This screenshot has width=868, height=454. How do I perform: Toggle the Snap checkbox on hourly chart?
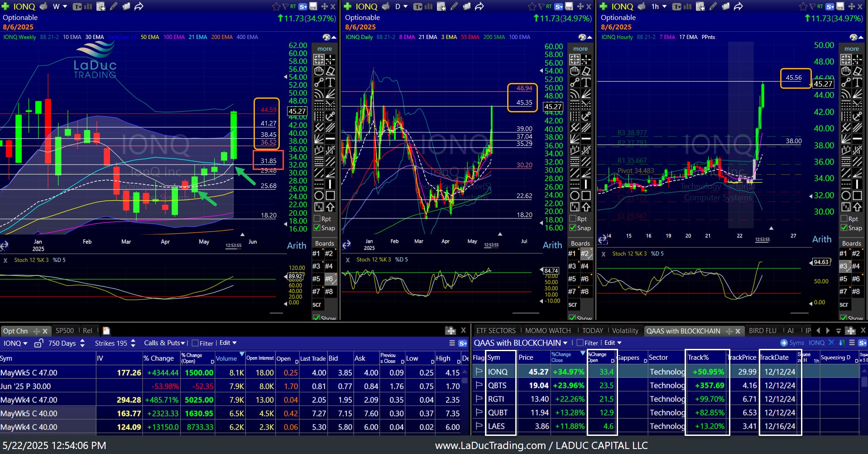tap(844, 228)
